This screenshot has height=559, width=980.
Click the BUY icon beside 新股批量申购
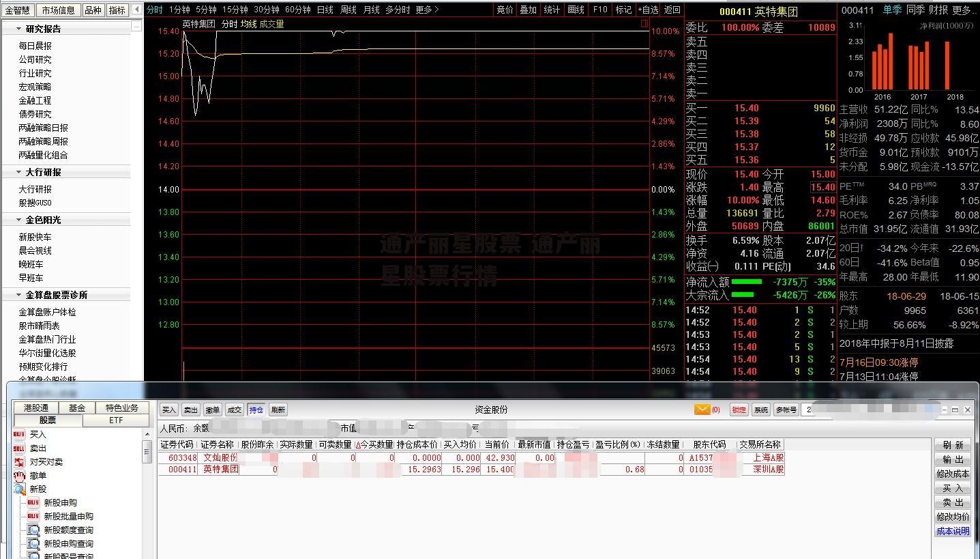[33, 516]
